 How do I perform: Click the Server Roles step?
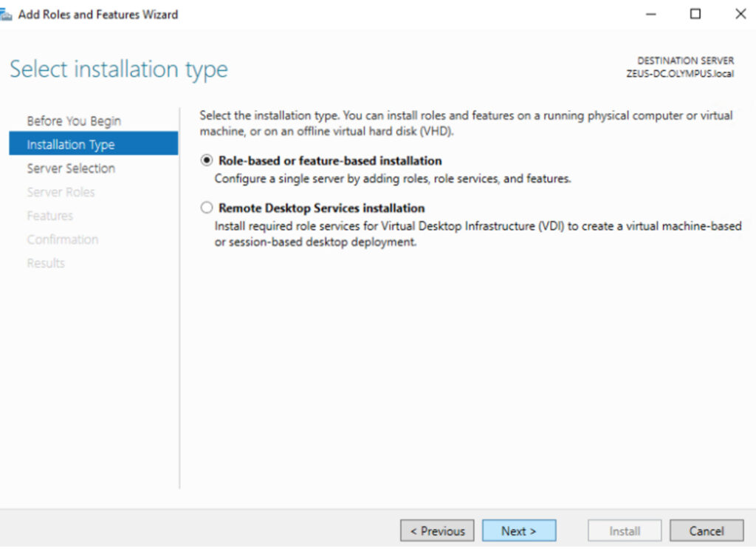click(x=61, y=192)
